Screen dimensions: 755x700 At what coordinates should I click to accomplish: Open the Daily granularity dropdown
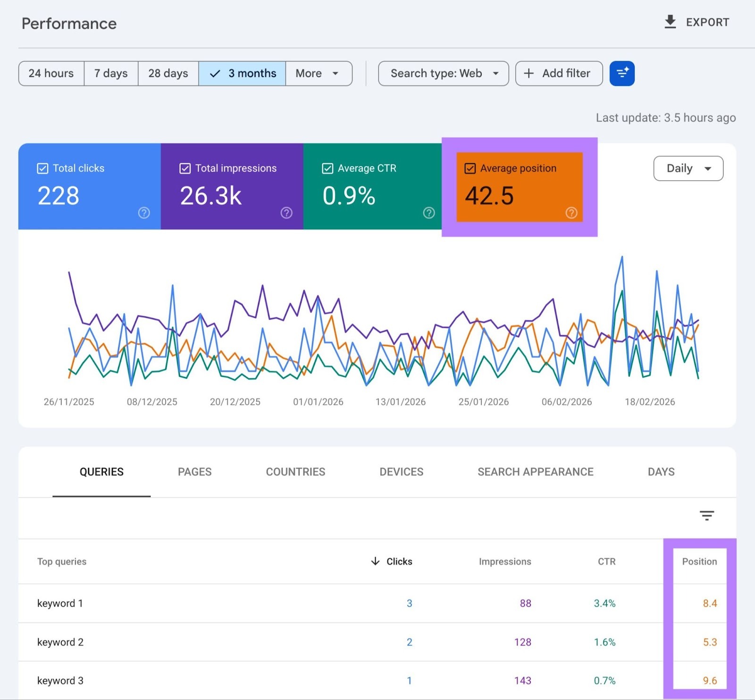[x=688, y=168]
